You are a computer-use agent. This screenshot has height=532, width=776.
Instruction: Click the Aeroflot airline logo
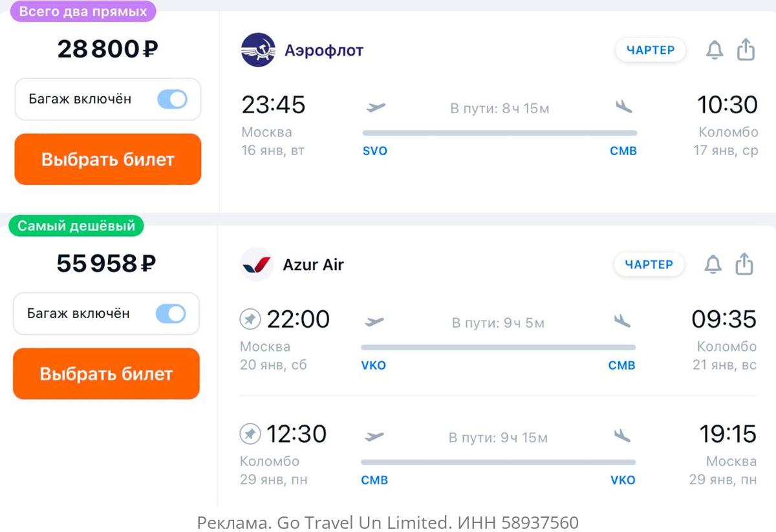coord(258,50)
